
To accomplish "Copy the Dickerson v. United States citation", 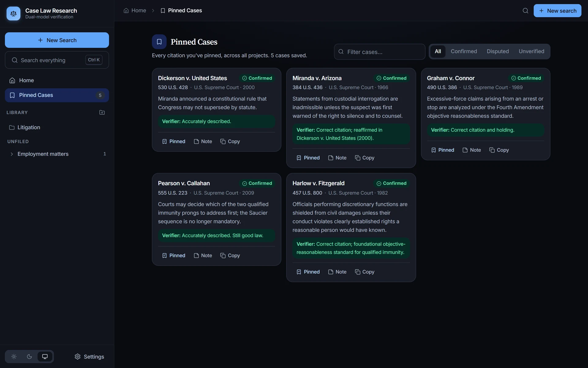I will (230, 141).
